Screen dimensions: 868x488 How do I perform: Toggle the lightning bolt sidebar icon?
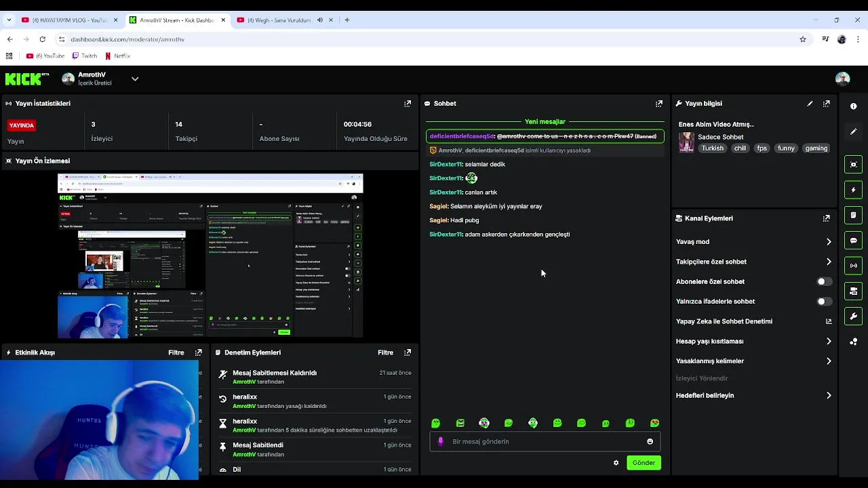[x=853, y=190]
